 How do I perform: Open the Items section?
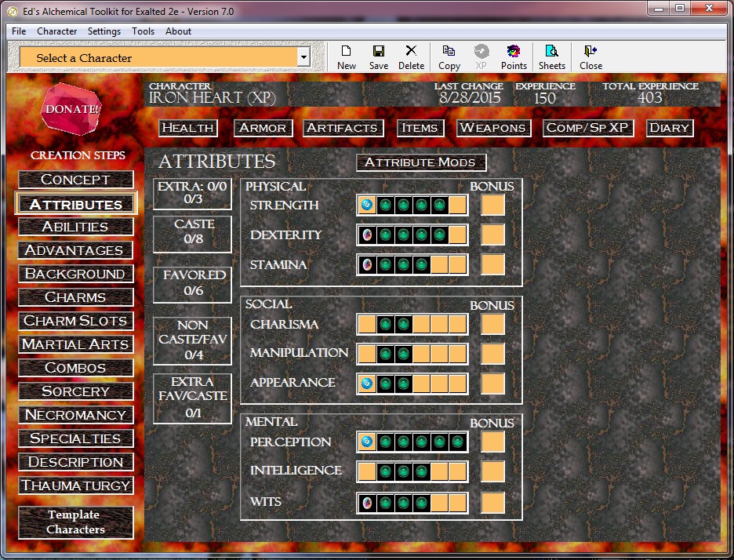pyautogui.click(x=420, y=128)
